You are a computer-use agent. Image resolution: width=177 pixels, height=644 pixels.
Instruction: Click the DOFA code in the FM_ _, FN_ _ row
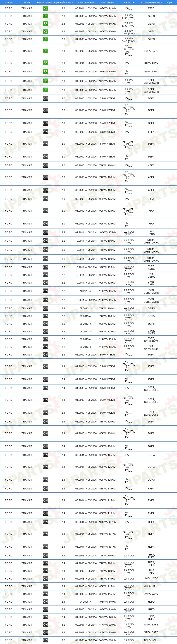(151, 480)
